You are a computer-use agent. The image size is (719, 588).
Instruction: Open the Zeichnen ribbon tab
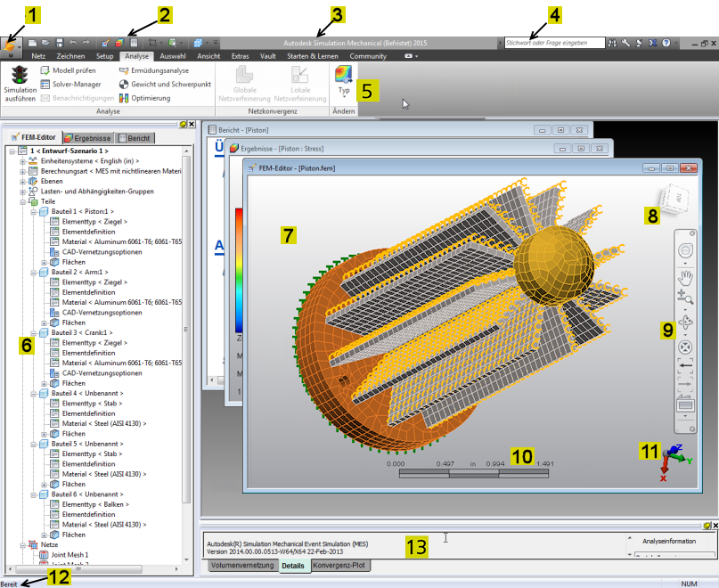(70, 56)
